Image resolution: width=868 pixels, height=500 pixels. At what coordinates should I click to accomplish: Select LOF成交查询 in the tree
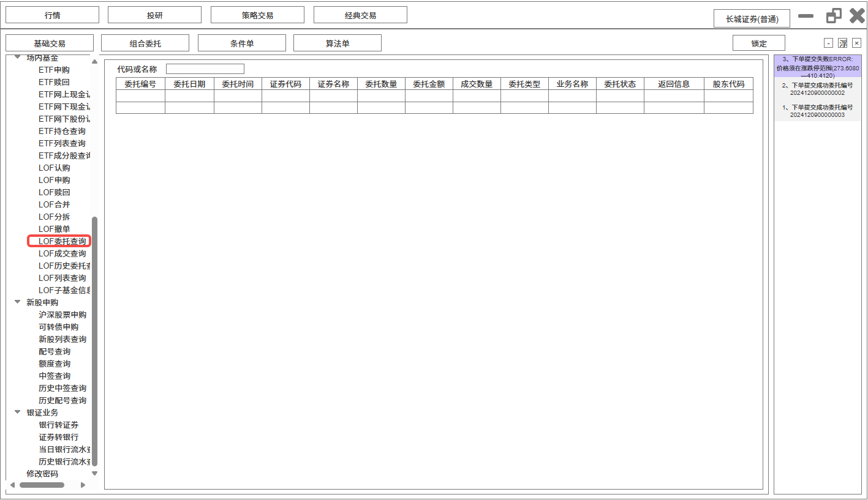coord(62,253)
